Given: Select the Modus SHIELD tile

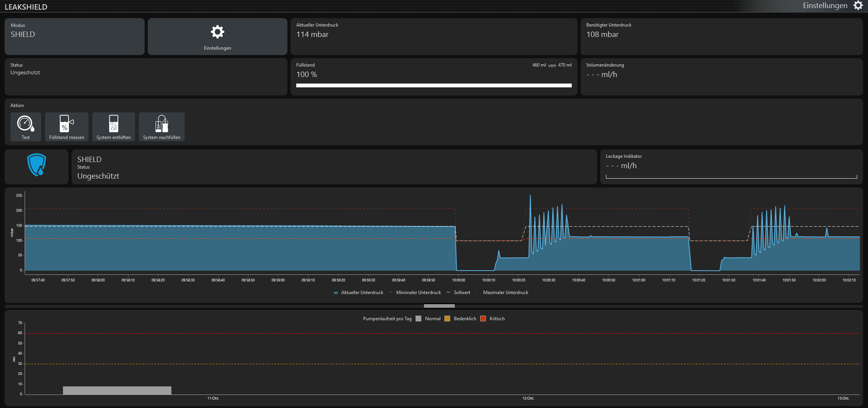Looking at the screenshot, I should 75,37.
